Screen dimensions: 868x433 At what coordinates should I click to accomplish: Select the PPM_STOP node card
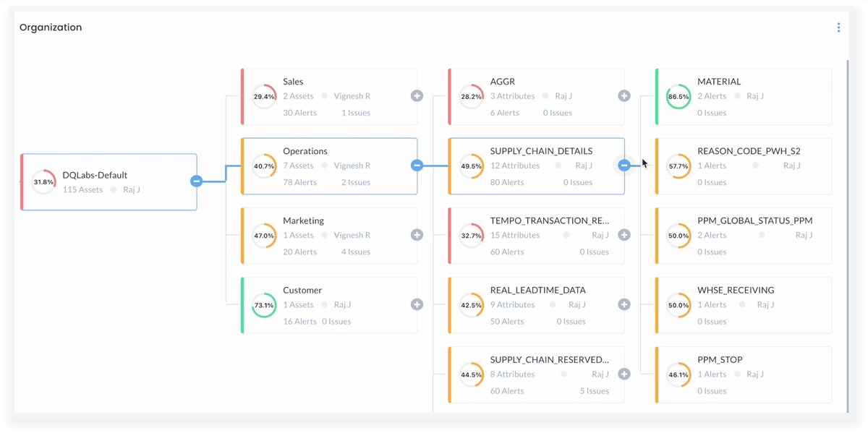[743, 374]
